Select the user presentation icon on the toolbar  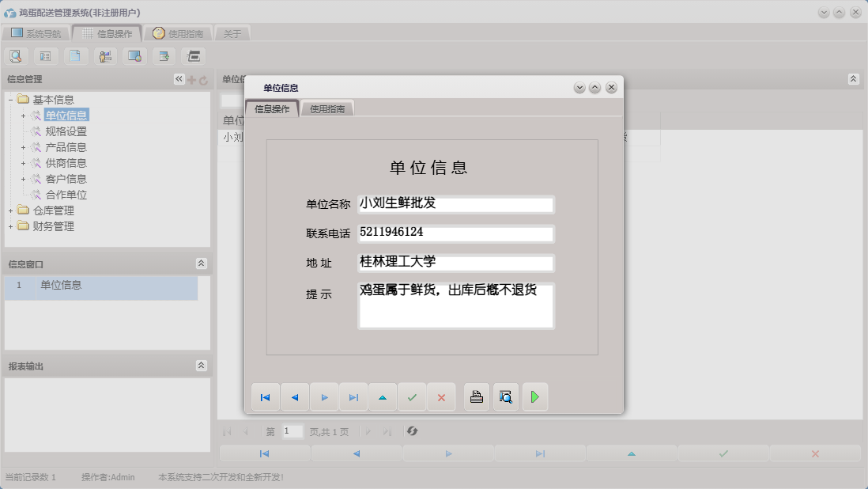(x=104, y=56)
